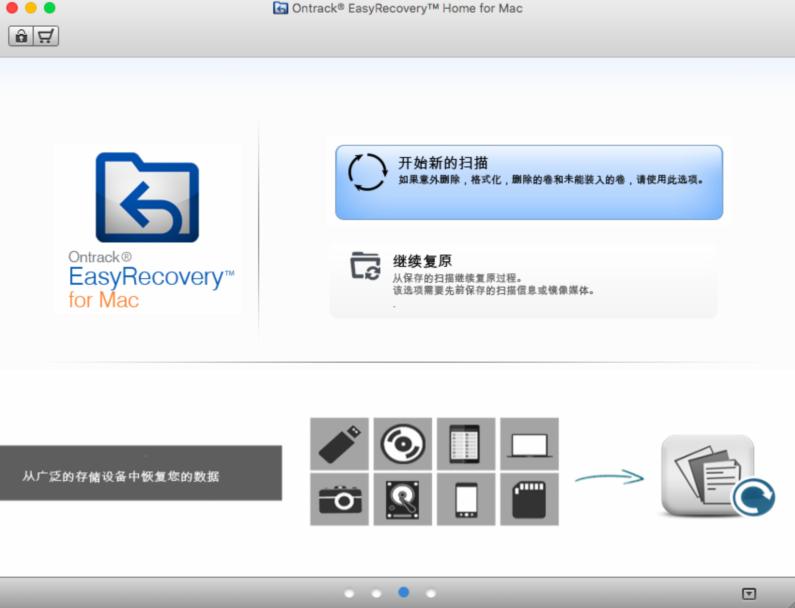Click the smartphone device icon
The height and width of the screenshot is (608, 795).
point(465,499)
